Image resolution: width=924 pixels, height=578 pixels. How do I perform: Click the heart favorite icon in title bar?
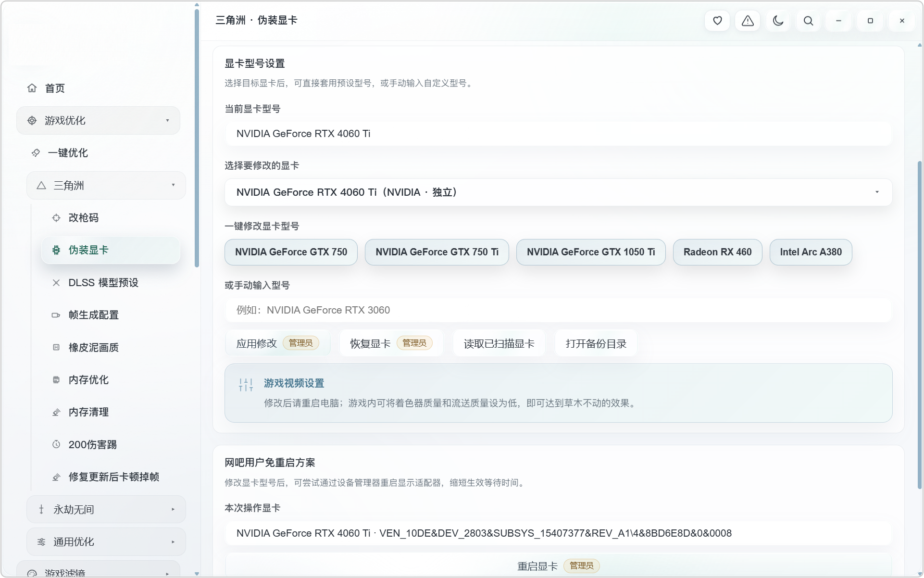coord(717,21)
